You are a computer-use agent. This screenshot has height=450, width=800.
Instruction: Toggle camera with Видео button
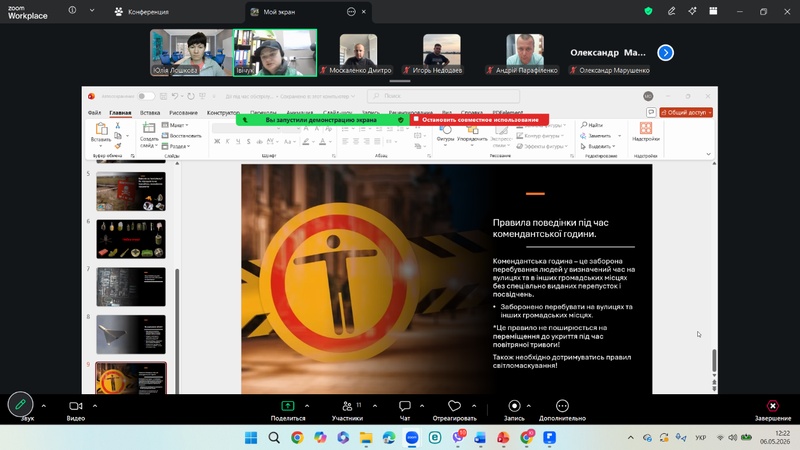[76, 410]
